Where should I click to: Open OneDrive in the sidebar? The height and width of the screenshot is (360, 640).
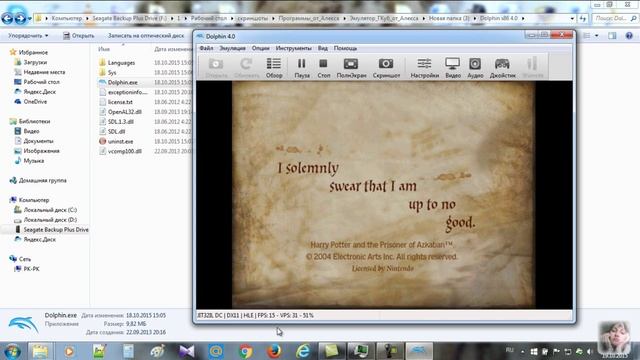tap(35, 102)
